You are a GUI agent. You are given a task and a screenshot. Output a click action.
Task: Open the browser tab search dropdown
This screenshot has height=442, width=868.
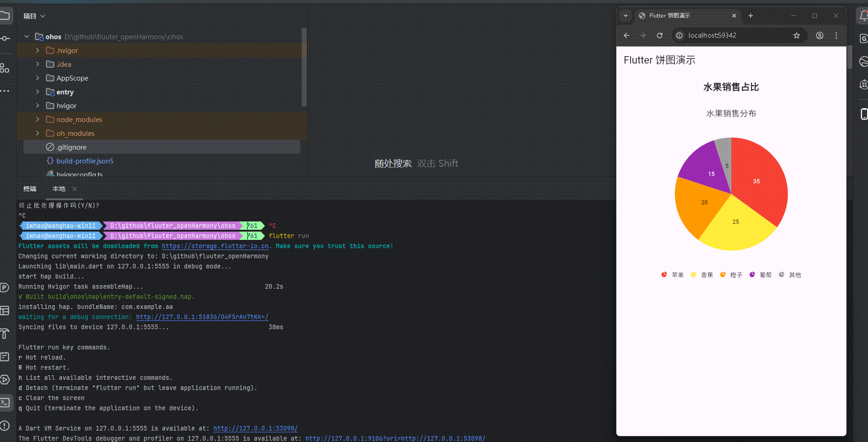[x=626, y=16]
